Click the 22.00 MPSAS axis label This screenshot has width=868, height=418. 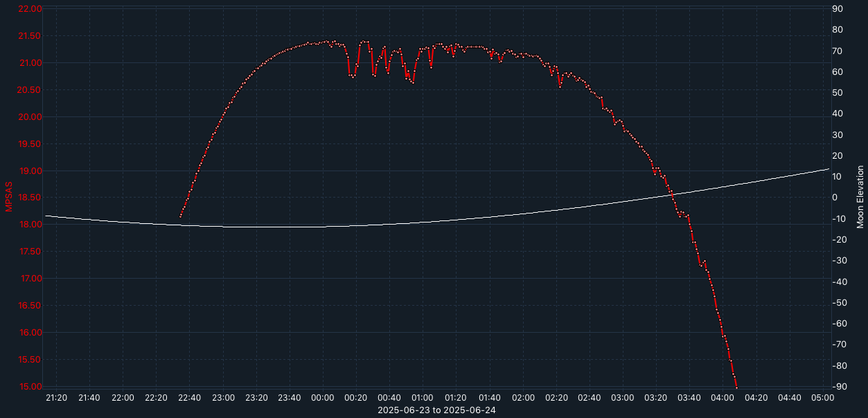click(30, 9)
